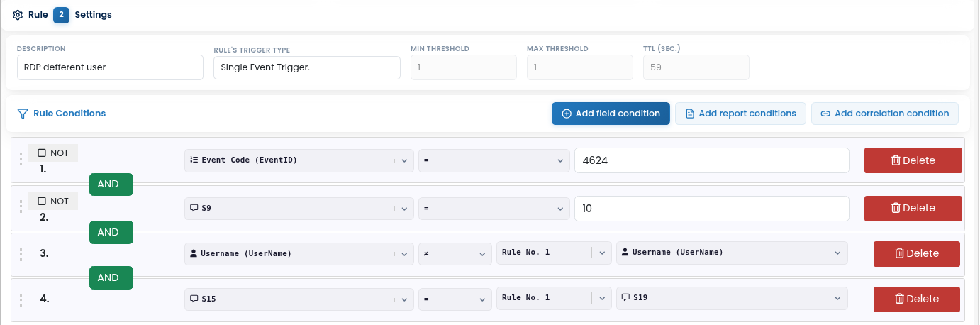Click the Rule Conditions filter funnel icon
The width and height of the screenshot is (980, 325).
click(x=23, y=114)
